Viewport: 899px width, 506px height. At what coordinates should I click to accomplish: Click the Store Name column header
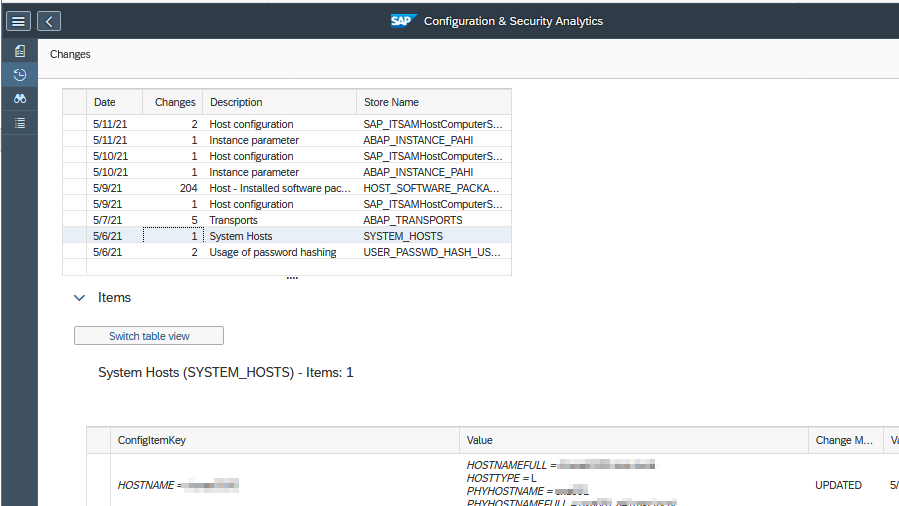click(391, 102)
